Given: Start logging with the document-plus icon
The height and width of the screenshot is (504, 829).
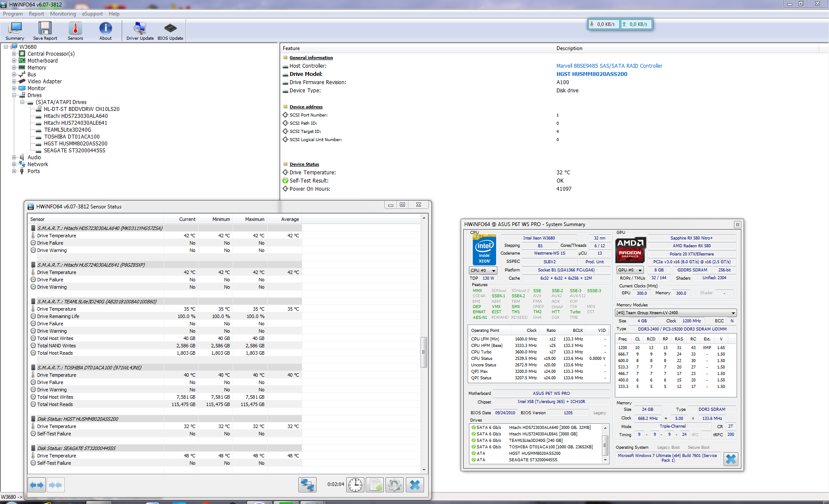Looking at the screenshot, I should point(375,485).
